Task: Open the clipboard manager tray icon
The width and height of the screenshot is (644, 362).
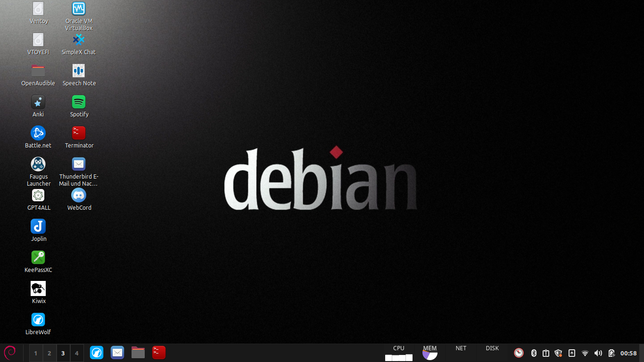Action: [x=546, y=353]
